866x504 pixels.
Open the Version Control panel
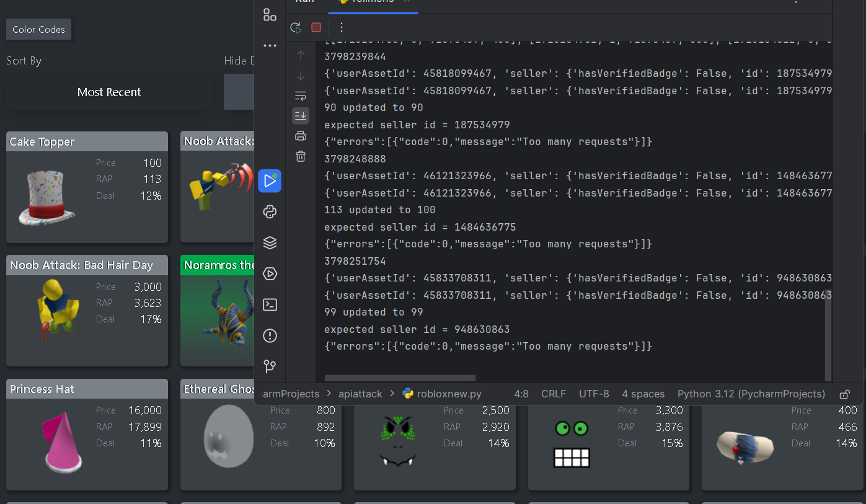[x=270, y=366]
